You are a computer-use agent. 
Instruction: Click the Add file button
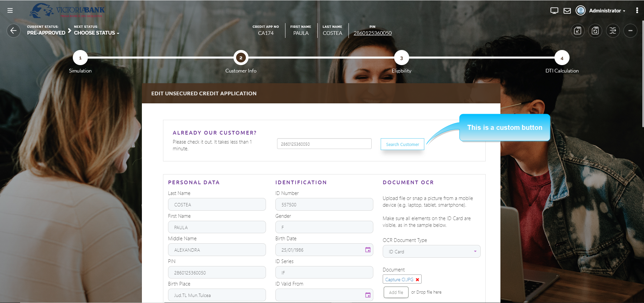coord(396,292)
